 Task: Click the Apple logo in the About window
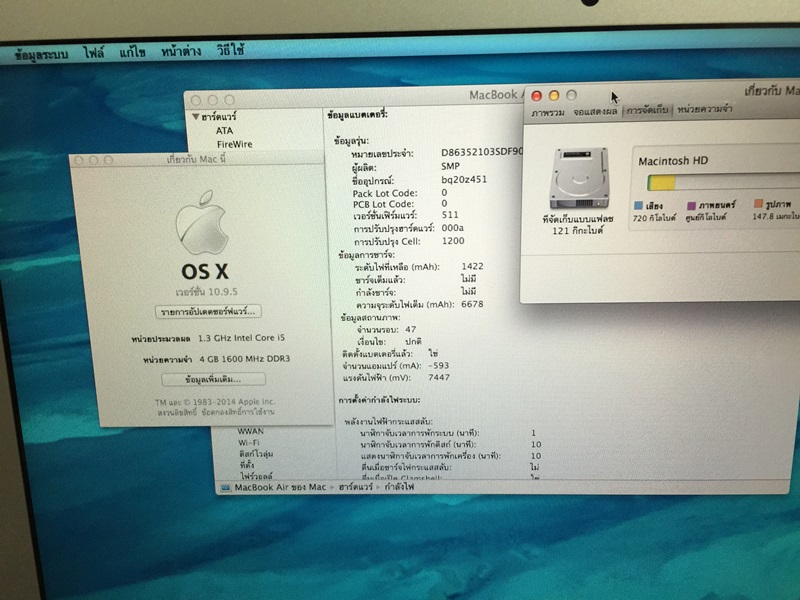(202, 222)
